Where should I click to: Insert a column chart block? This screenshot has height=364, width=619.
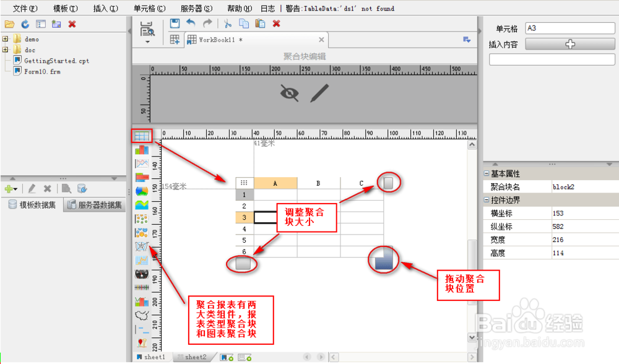[x=141, y=150]
